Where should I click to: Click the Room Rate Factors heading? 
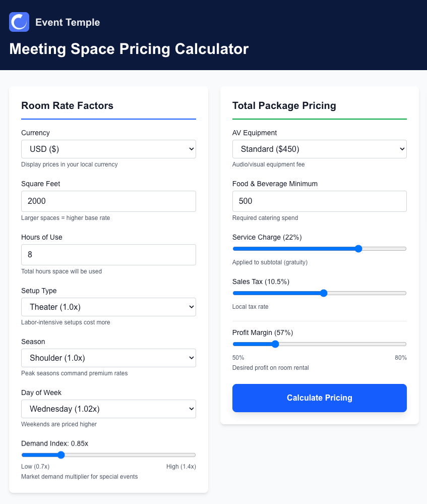pyautogui.click(x=67, y=106)
